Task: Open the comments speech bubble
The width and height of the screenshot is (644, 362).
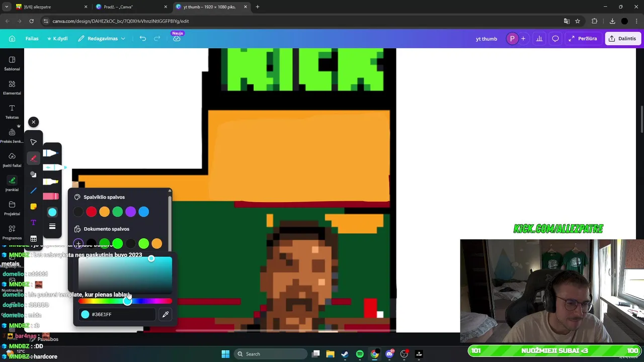Action: [x=555, y=39]
